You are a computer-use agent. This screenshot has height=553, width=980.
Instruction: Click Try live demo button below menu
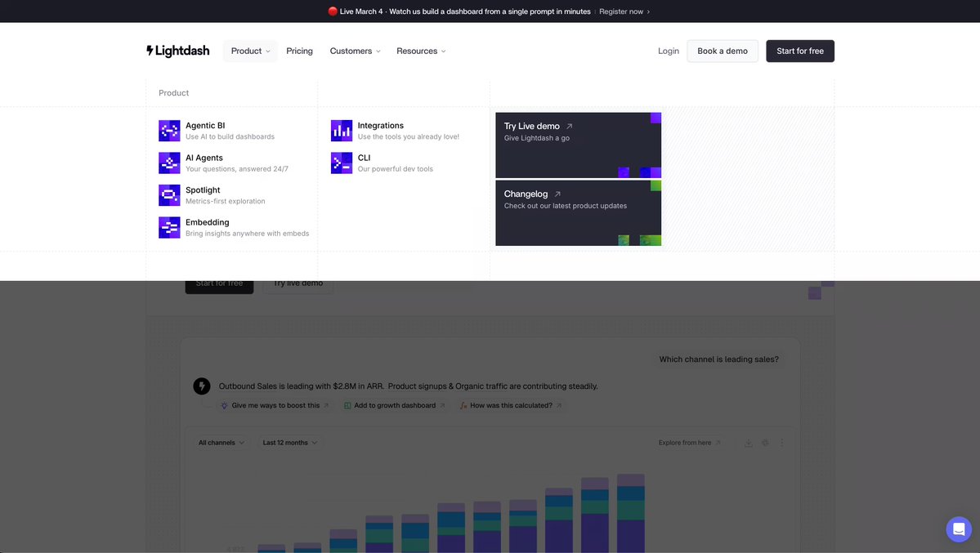(298, 285)
